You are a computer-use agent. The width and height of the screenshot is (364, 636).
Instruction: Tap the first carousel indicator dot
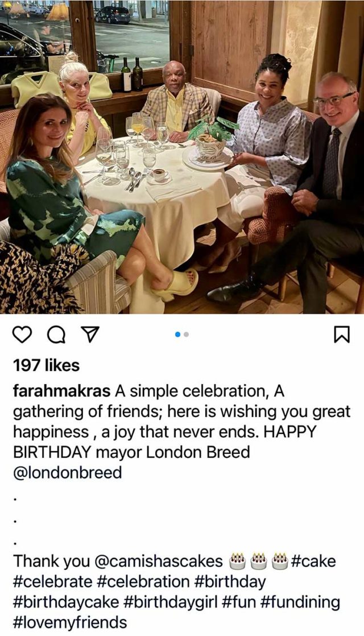(x=177, y=334)
